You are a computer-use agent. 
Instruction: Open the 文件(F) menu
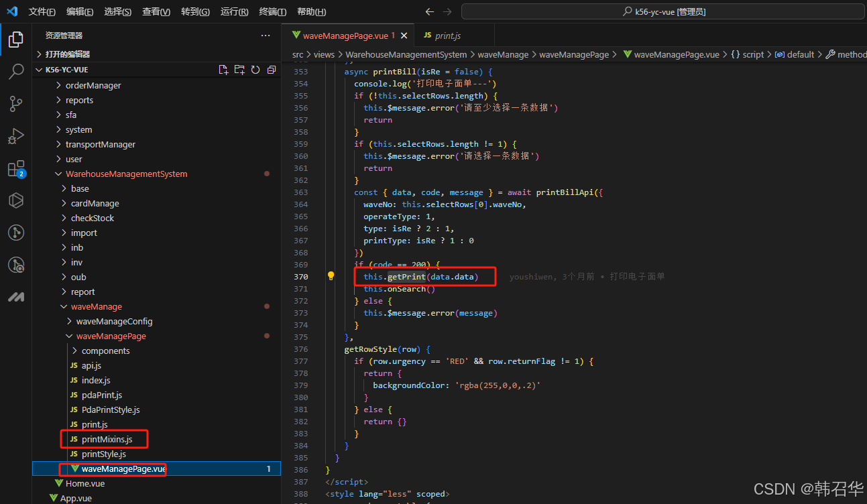click(42, 11)
